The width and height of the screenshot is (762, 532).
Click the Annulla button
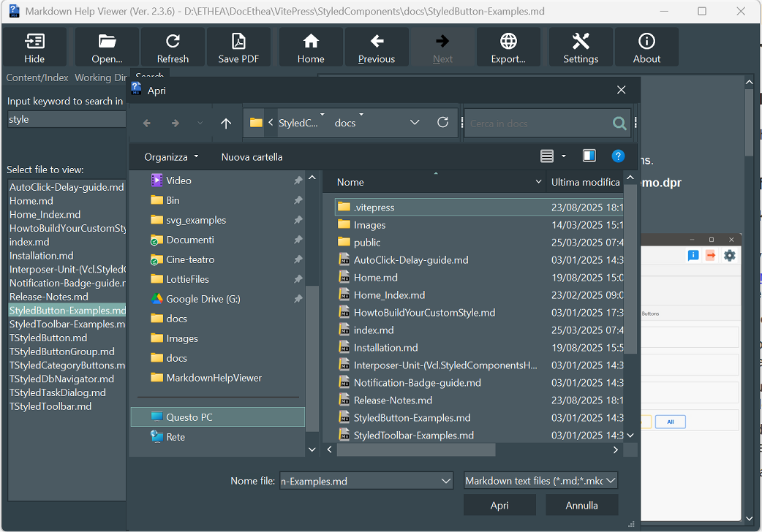581,505
